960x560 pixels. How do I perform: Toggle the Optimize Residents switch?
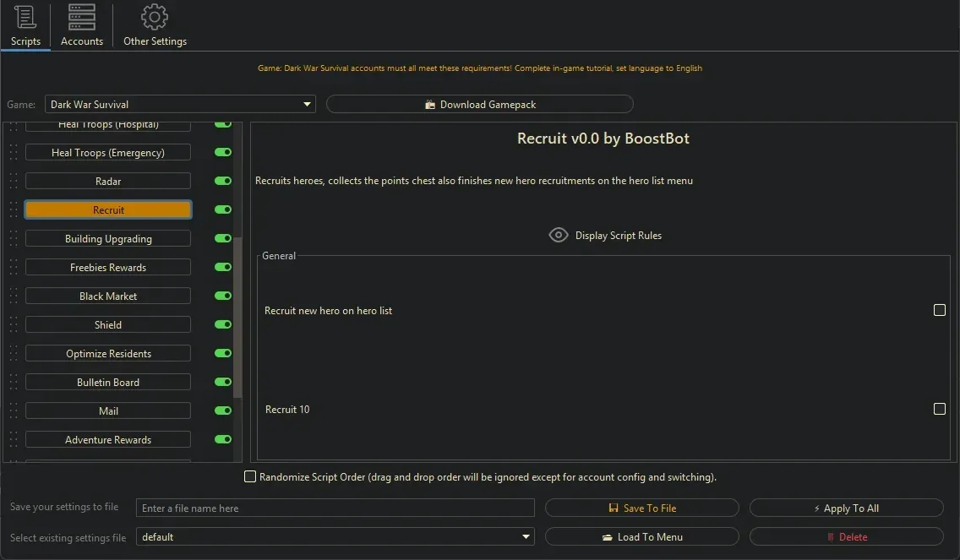223,354
